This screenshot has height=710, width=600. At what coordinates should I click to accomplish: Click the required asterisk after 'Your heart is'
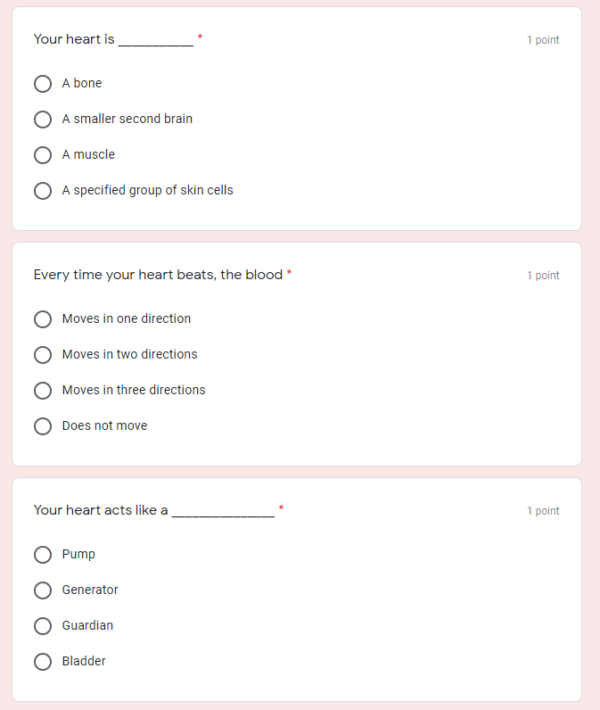coord(199,37)
